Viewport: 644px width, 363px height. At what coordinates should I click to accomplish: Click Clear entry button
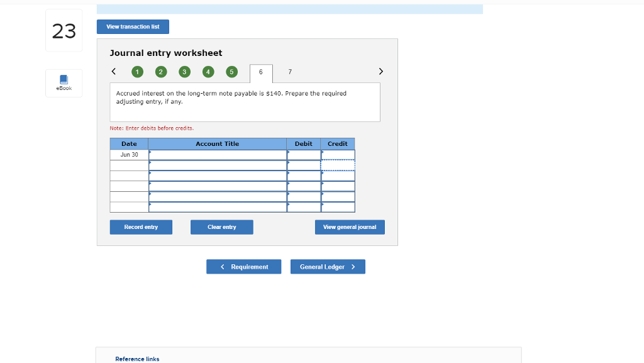222,227
